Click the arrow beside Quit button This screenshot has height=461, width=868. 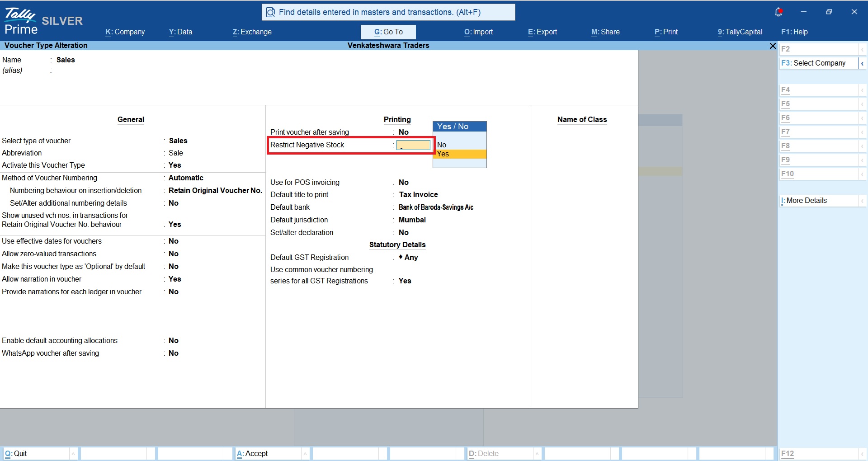coord(73,453)
